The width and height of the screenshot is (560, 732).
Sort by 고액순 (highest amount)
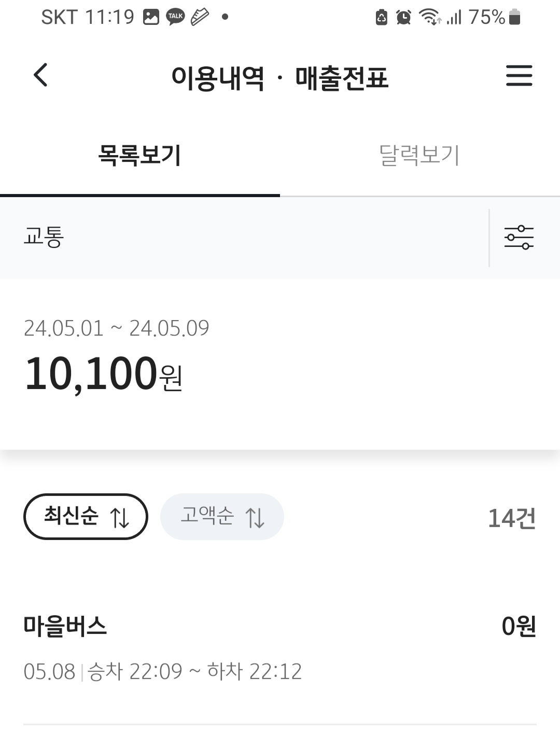(x=222, y=517)
